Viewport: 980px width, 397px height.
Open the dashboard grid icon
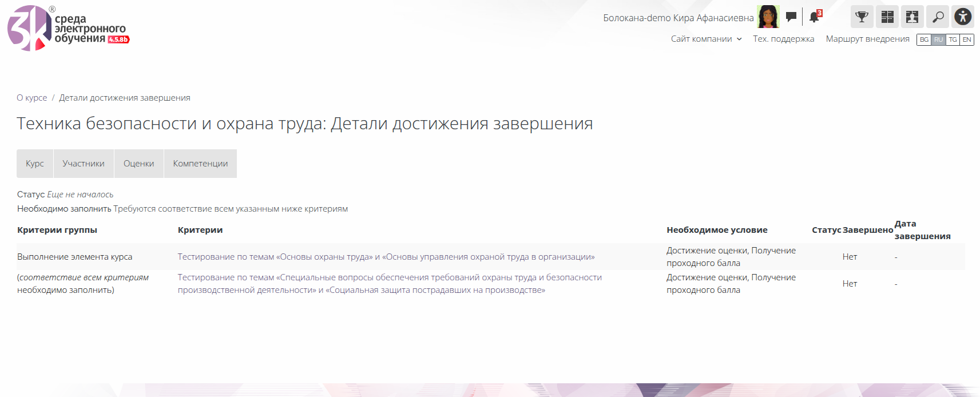(887, 17)
